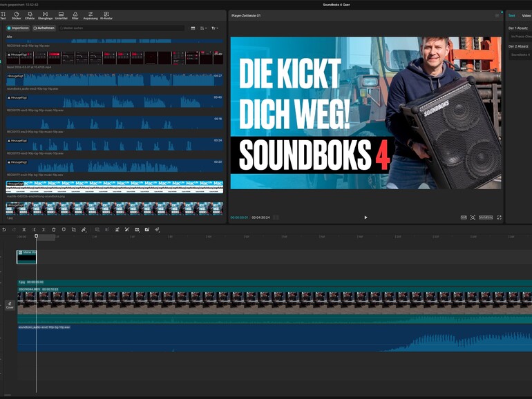Screen dimensions: 532x399
Task: Switch media list to list view
Action: coord(193,28)
